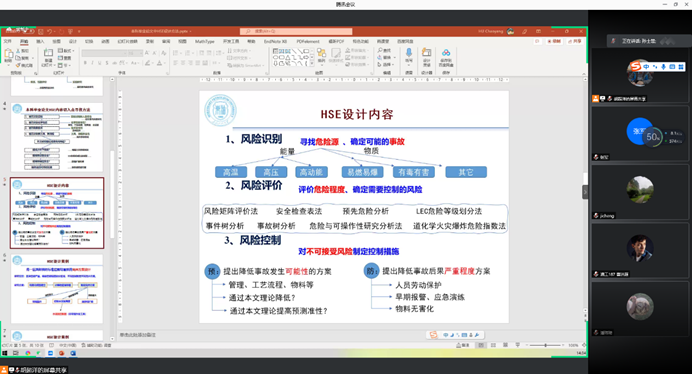The height and width of the screenshot is (374, 692).
Task: Click the Italic formatting icon
Action: [x=92, y=63]
